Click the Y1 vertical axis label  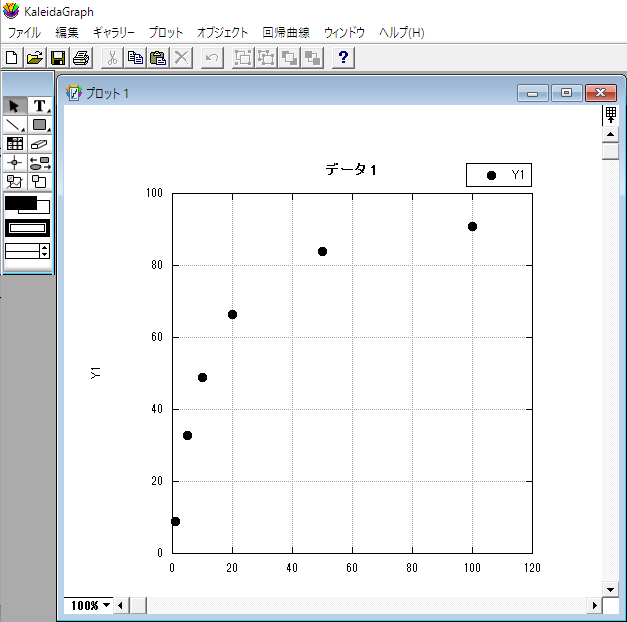(x=95, y=372)
